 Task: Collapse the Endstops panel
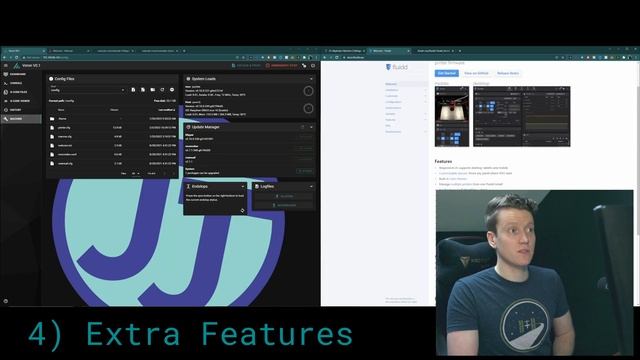point(242,187)
